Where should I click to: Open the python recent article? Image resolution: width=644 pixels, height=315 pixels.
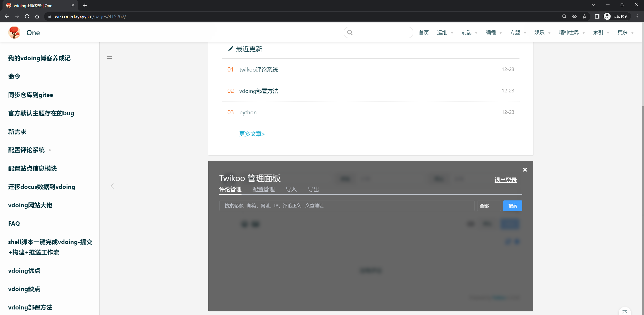tap(248, 112)
